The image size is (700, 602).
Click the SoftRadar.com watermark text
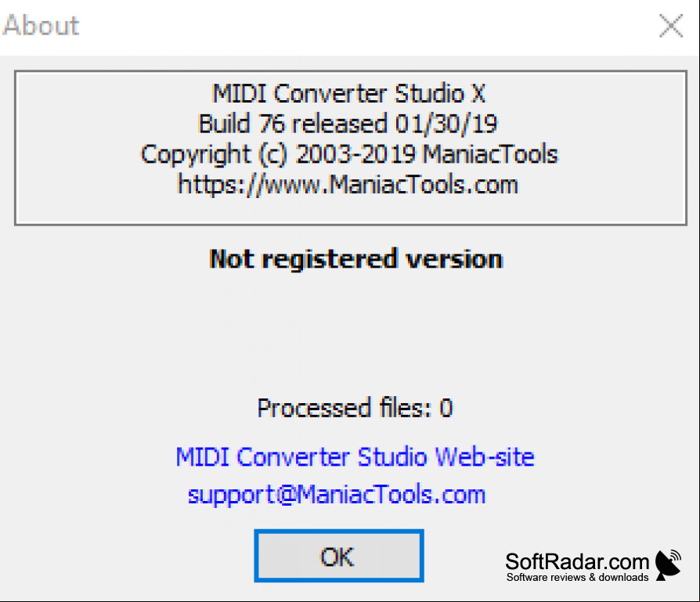pyautogui.click(x=577, y=561)
